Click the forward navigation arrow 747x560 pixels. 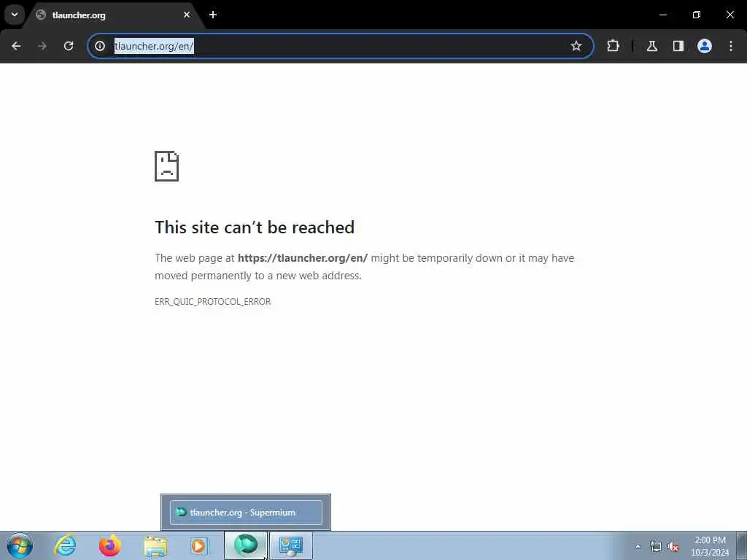[42, 46]
